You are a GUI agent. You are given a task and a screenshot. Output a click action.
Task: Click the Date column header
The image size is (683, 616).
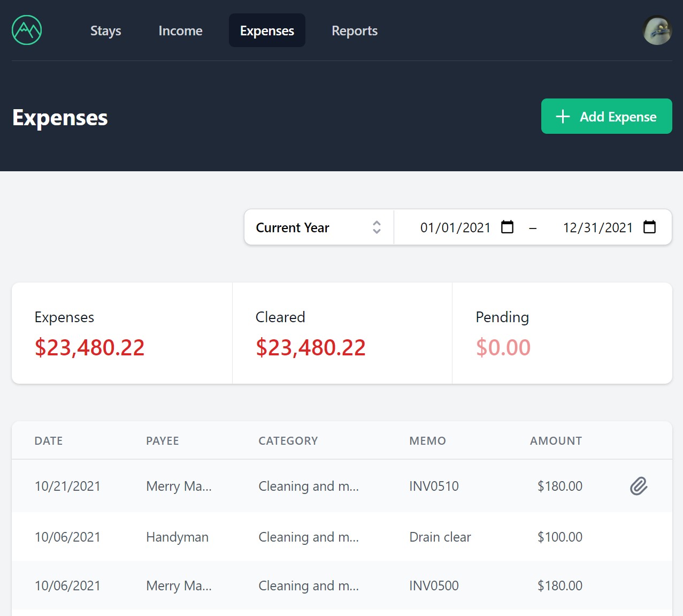[49, 440]
